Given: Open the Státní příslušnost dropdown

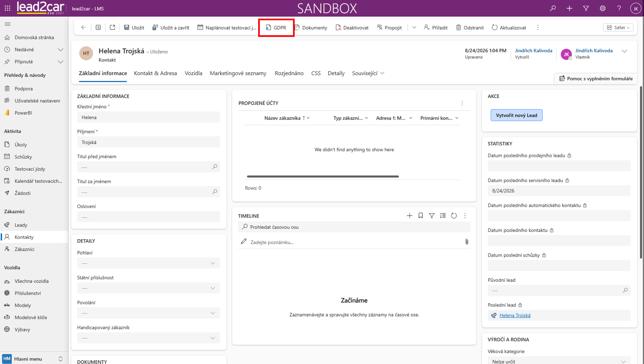Looking at the screenshot, I should pyautogui.click(x=148, y=288).
